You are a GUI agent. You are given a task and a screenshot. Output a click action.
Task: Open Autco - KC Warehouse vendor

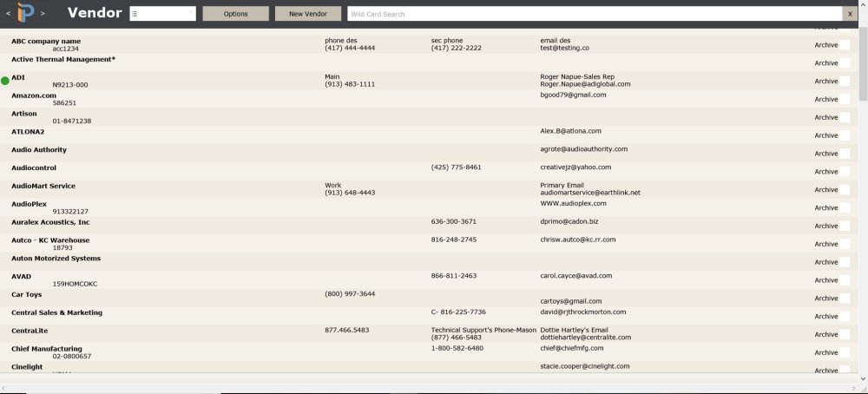pyautogui.click(x=50, y=240)
